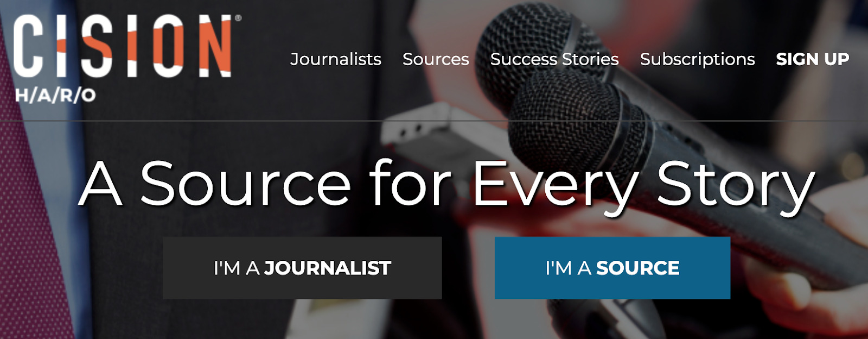Select SIGN UP in the header
The width and height of the screenshot is (868, 339).
pyautogui.click(x=813, y=59)
